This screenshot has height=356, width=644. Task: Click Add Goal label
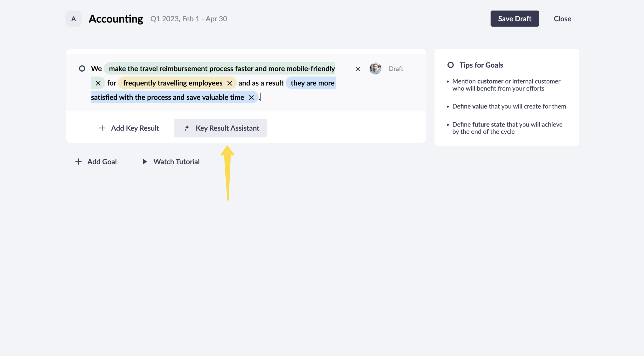point(102,162)
